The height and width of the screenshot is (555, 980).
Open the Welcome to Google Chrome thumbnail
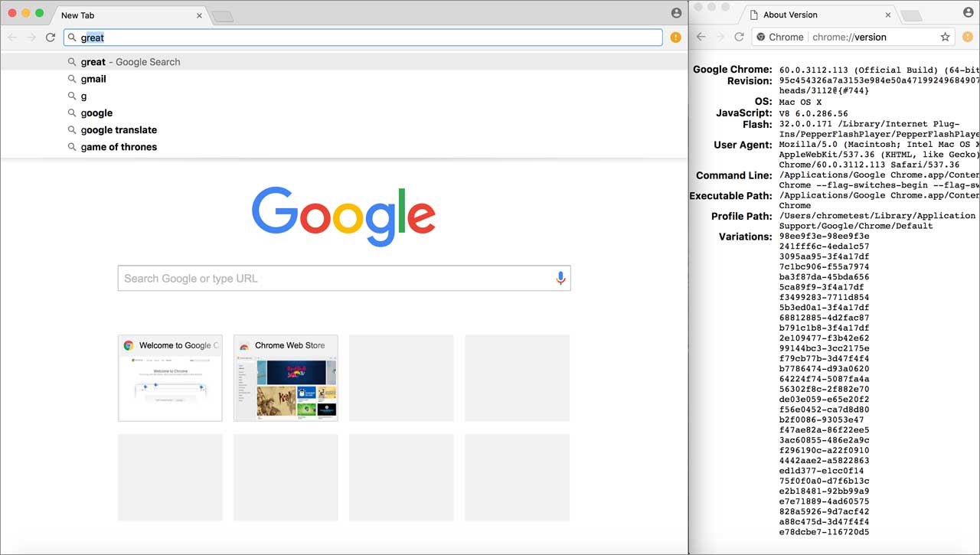[170, 377]
